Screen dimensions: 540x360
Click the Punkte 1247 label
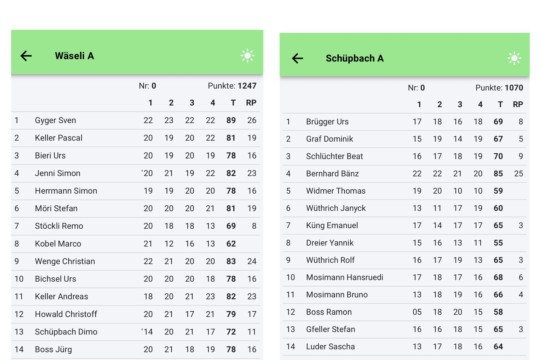click(x=232, y=86)
